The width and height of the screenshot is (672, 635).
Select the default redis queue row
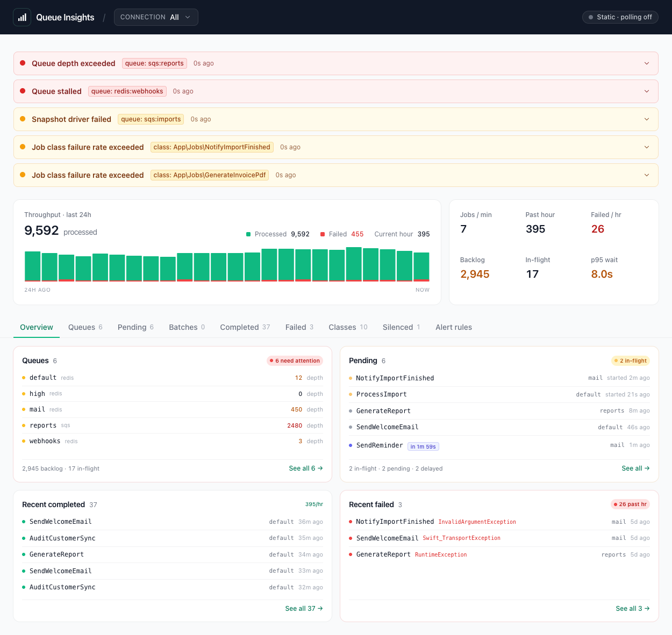[x=173, y=378]
